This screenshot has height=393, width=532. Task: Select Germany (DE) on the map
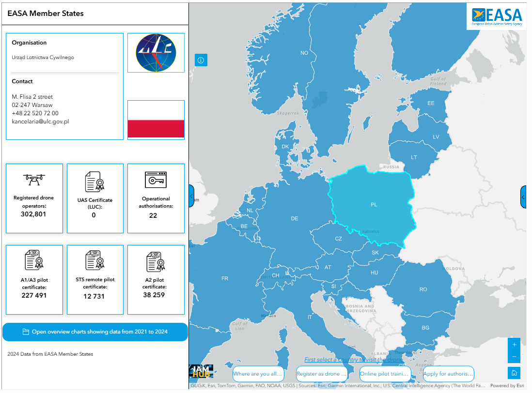click(x=294, y=219)
